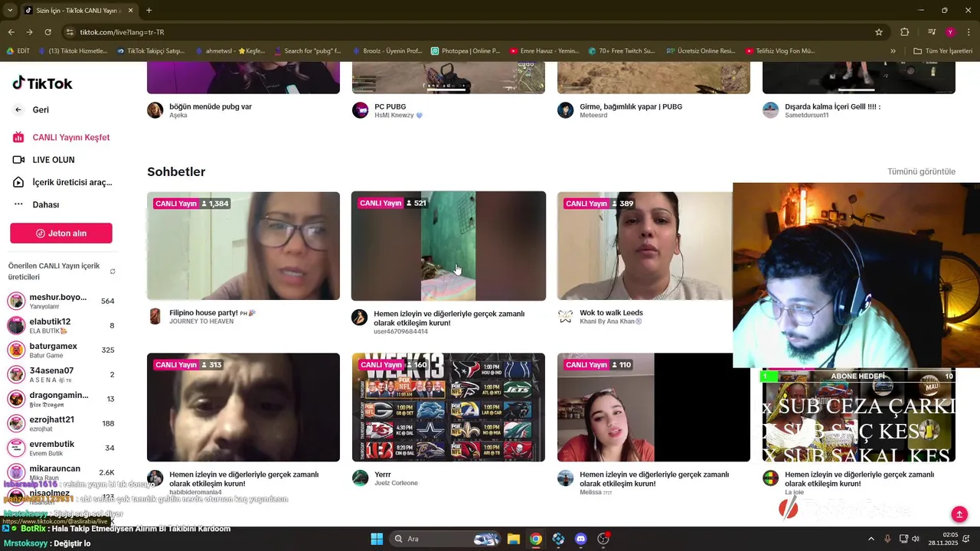
Task: Click Tümünü görüntüle for Sohbetler
Action: [921, 171]
